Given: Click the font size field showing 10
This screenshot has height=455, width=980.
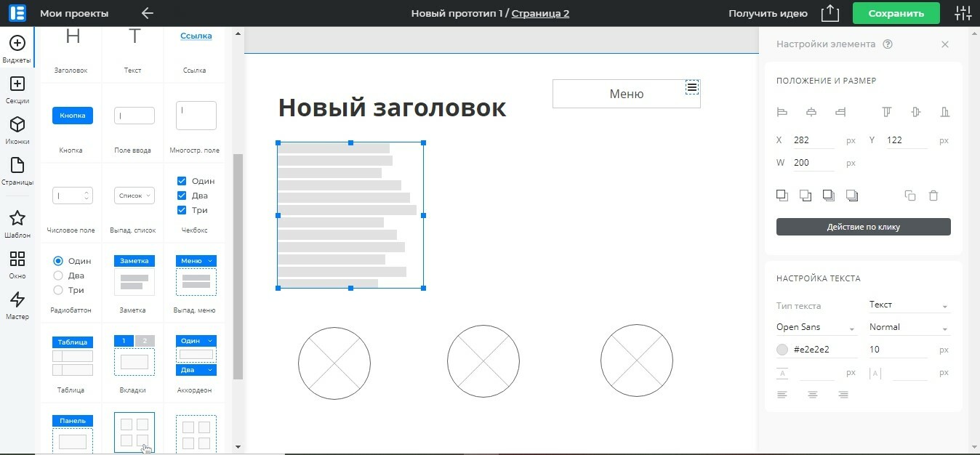Looking at the screenshot, I should 898,350.
